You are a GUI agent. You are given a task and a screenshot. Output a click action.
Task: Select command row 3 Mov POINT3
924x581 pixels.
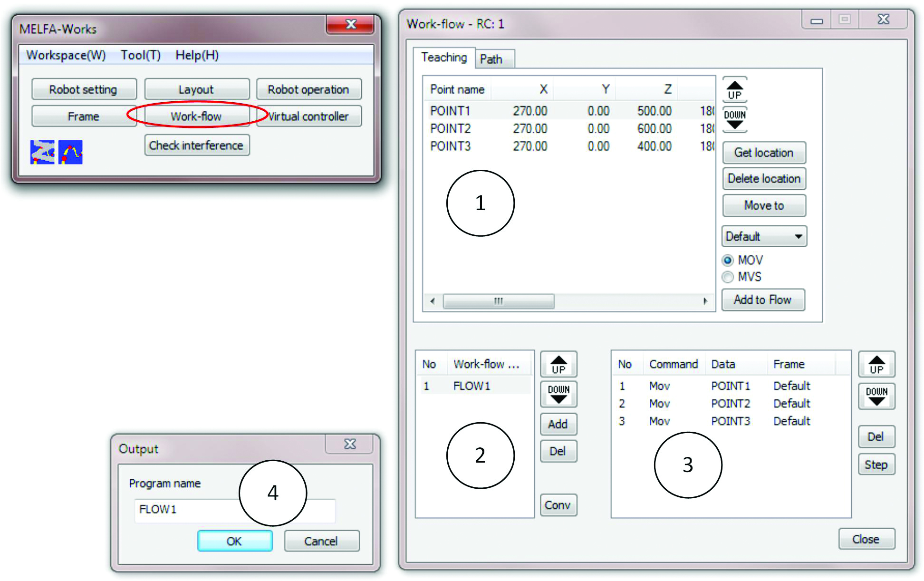pyautogui.click(x=730, y=421)
